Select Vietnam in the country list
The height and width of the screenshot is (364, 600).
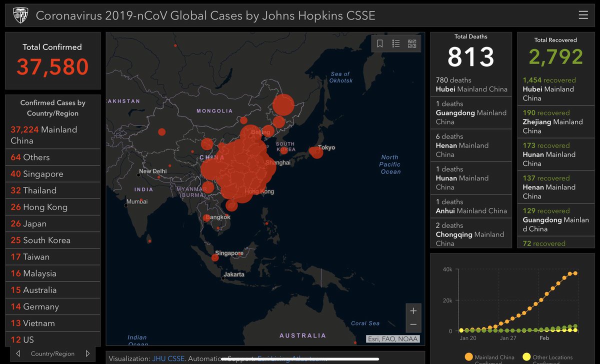tap(53, 323)
